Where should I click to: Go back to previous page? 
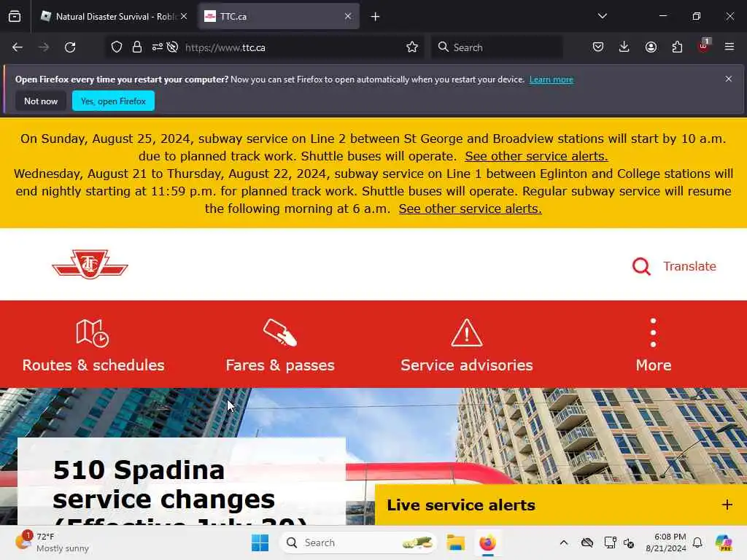(18, 47)
